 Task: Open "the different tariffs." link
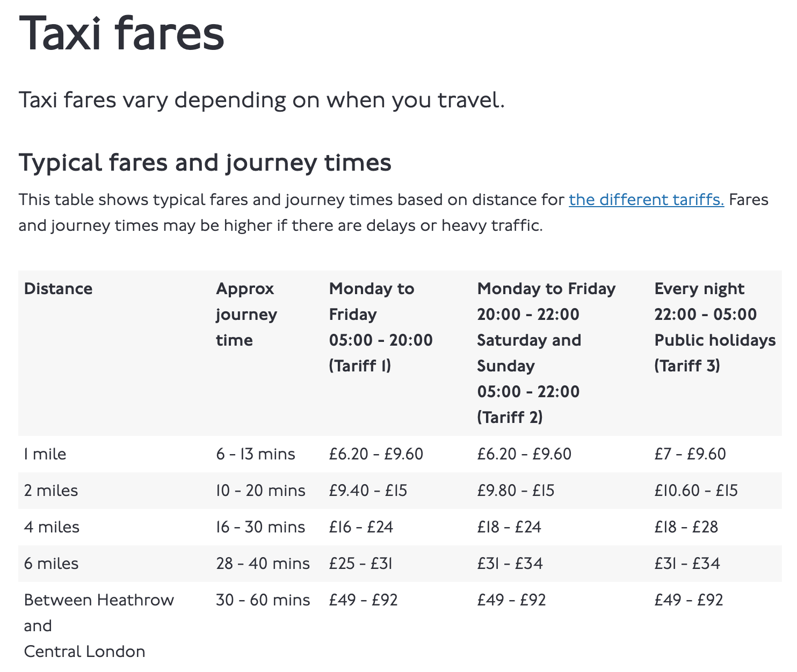[646, 200]
